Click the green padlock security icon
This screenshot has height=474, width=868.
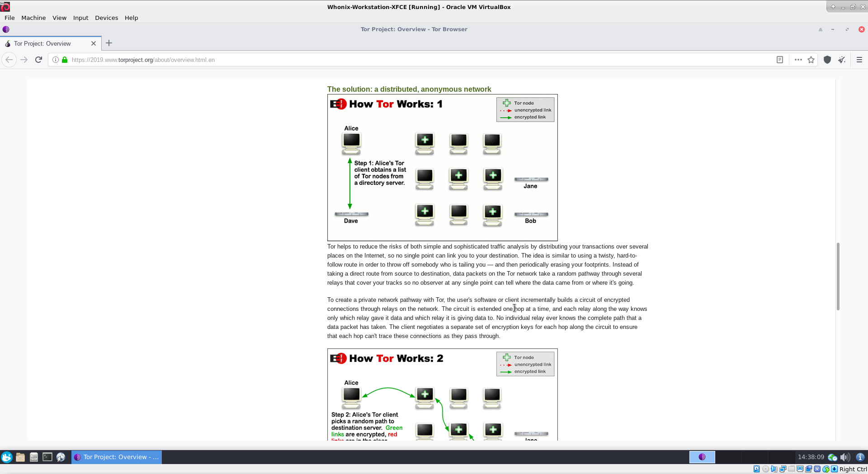tap(65, 60)
